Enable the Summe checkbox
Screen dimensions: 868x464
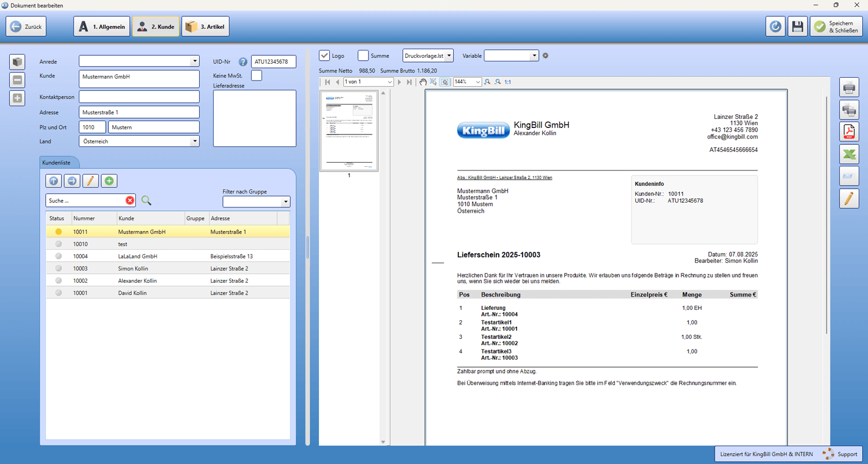363,56
